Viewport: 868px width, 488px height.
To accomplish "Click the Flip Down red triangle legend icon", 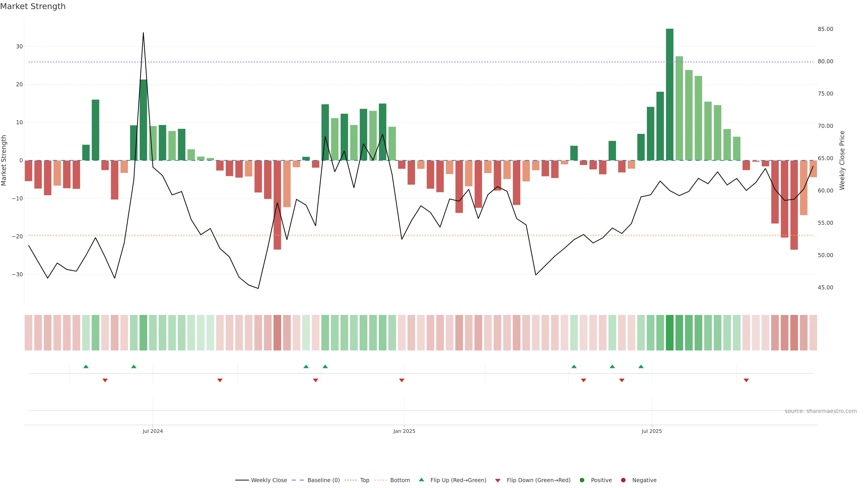I will pyautogui.click(x=498, y=481).
